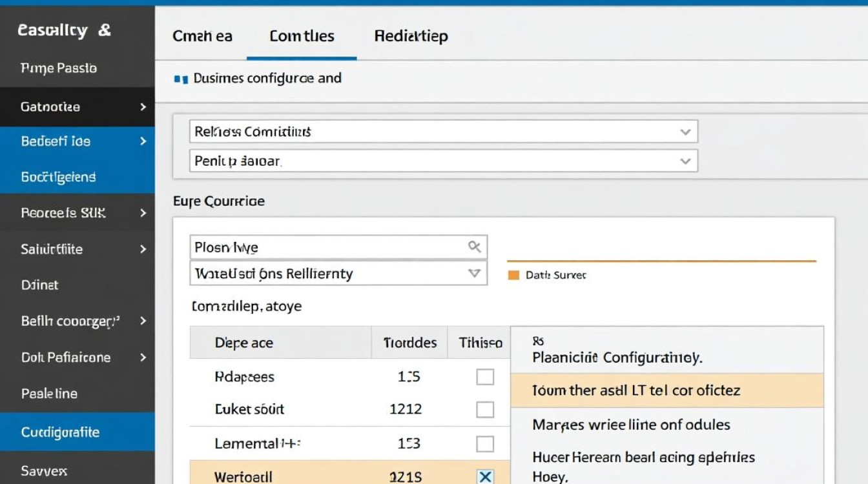Expand the Gatnotiee sidebar chevron

[143, 107]
